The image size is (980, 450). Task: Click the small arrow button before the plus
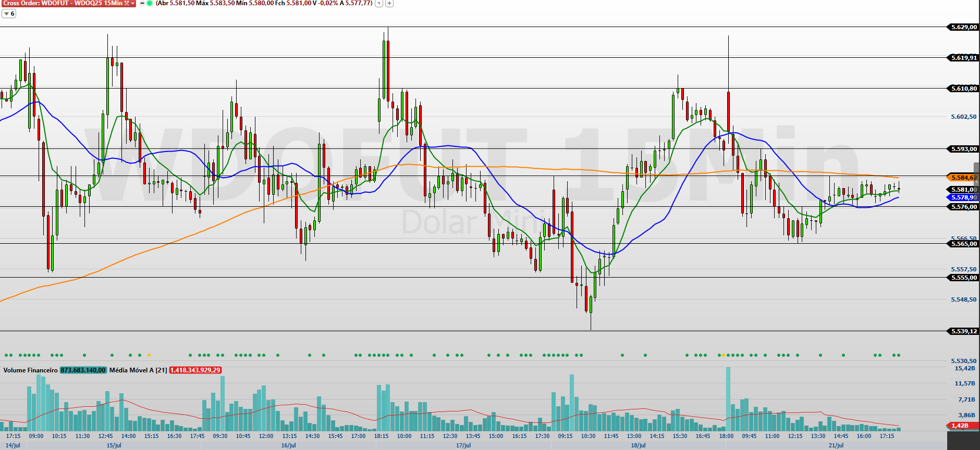tap(379, 3)
